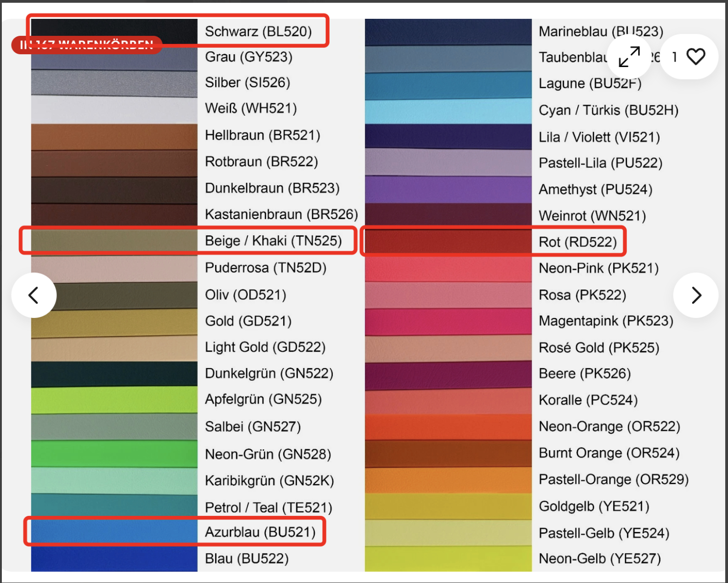Select the 'Pastell-Lila (PU522)' label
This screenshot has width=728, height=583.
(600, 163)
